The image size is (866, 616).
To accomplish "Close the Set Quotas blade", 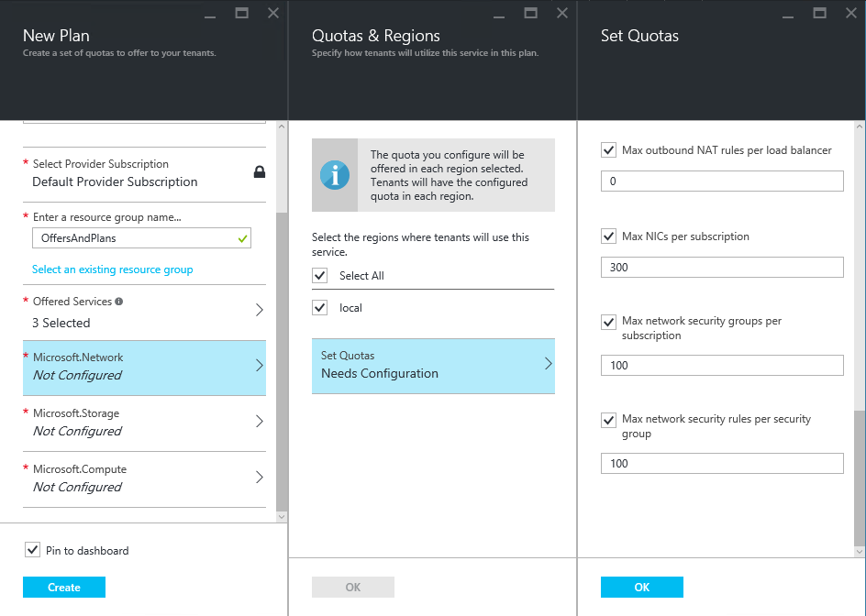I will click(x=851, y=13).
